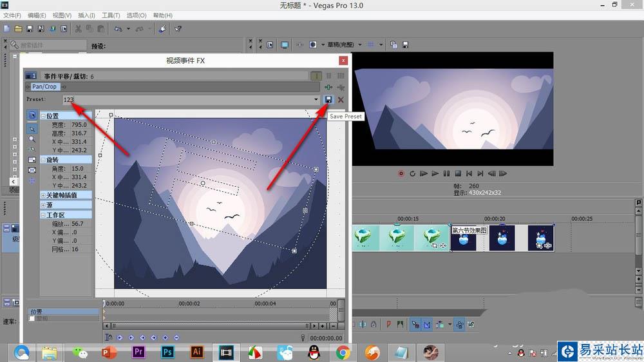644x362 pixels.
Task: Click the Cut scissors toolbar icon
Action: tap(78, 29)
